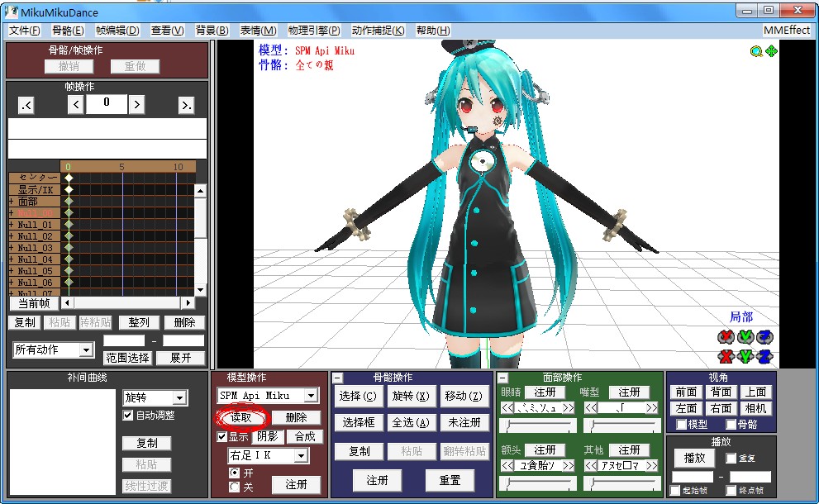The width and height of the screenshot is (819, 504).
Task: Expand the Null_03 track group
Action: coord(12,248)
